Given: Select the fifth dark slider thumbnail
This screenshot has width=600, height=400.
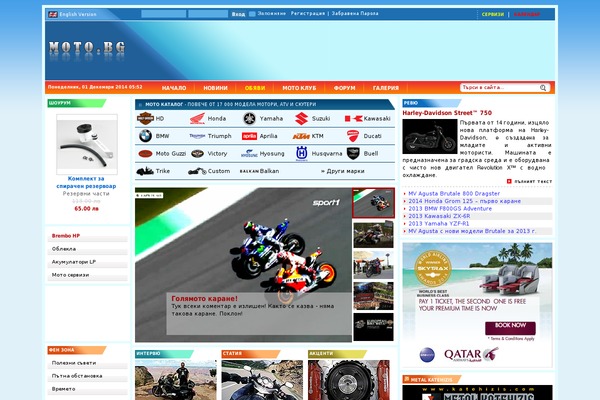Looking at the screenshot, I should pos(373,327).
